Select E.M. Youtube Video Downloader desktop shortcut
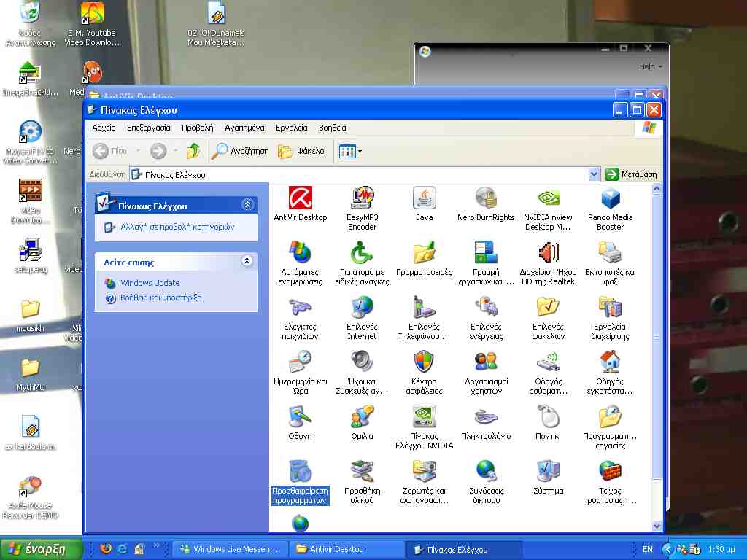 [x=92, y=24]
